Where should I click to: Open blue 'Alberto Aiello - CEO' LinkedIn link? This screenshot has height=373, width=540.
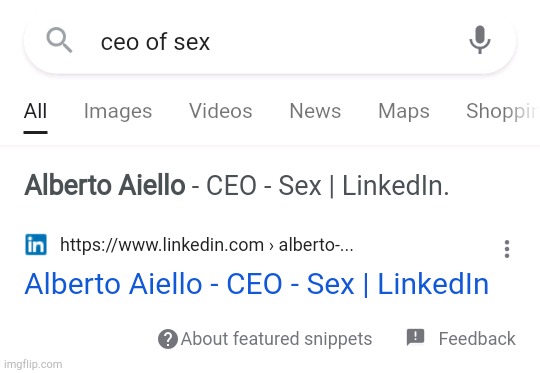tap(257, 284)
